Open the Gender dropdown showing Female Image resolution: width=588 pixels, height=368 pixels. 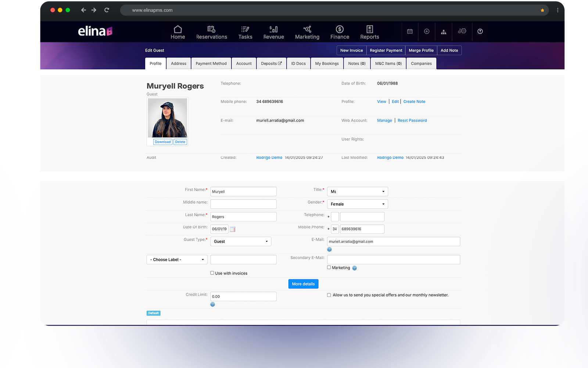coord(358,204)
